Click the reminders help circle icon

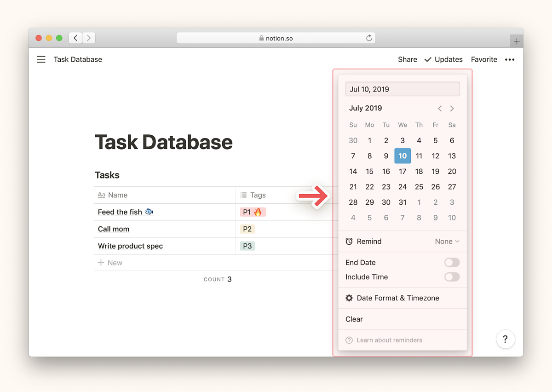(x=349, y=340)
